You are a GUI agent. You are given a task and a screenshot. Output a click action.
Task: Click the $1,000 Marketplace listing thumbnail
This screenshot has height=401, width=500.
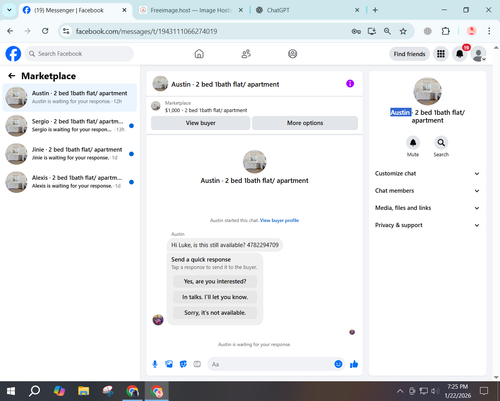click(156, 106)
